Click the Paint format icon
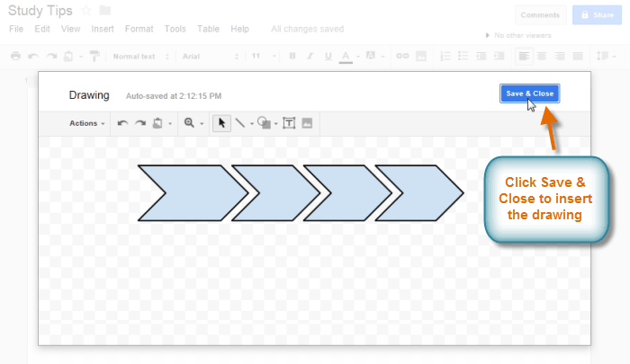The height and width of the screenshot is (364, 630). coord(94,57)
